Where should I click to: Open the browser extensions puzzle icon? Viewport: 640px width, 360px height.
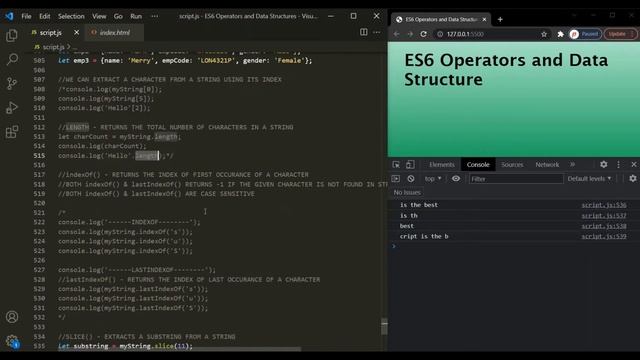(x=560, y=34)
